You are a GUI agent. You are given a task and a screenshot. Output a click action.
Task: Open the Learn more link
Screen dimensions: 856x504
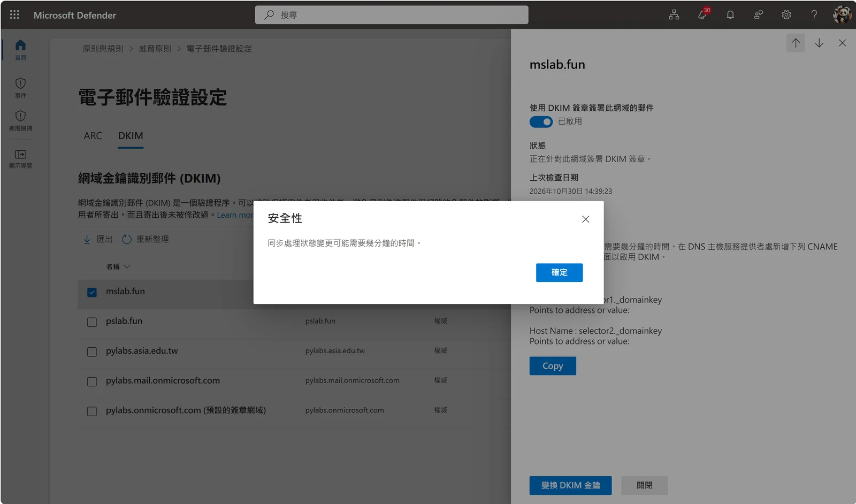tap(235, 215)
